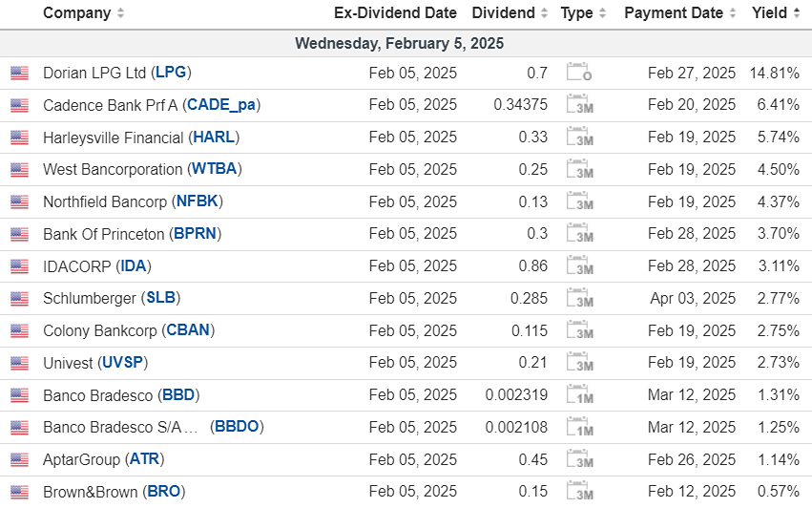
Task: Click the monthly 1M icon for Banco Bradesco BBD
Action: (x=579, y=395)
